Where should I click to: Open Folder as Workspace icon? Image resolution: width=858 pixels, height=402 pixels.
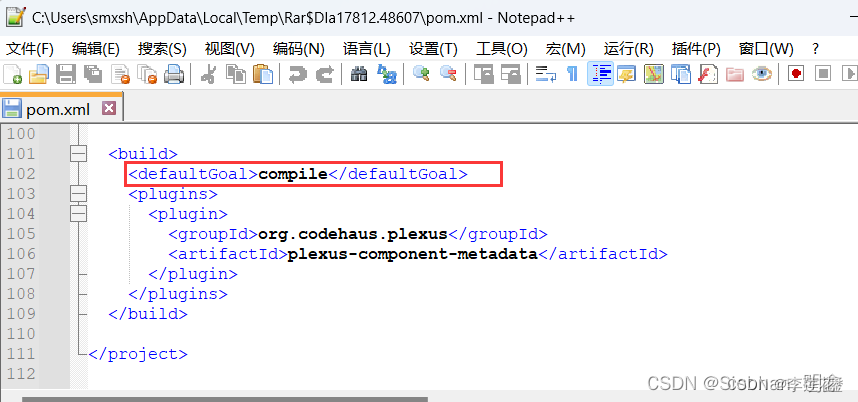pos(735,74)
